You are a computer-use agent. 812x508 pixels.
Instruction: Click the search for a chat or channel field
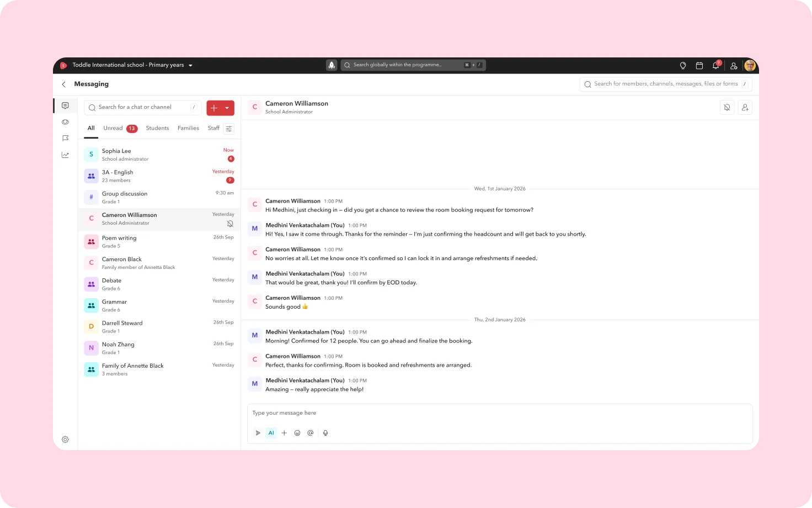142,108
